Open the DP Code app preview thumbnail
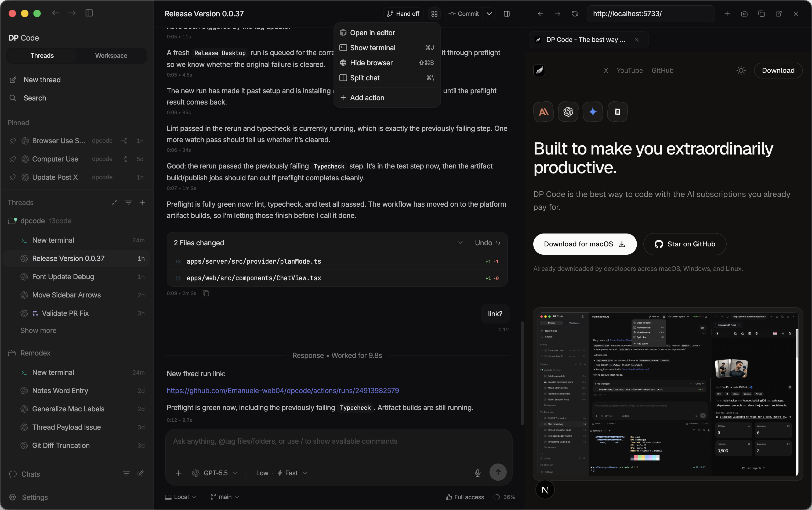Screen dimensions: 812x510 (668, 394)
